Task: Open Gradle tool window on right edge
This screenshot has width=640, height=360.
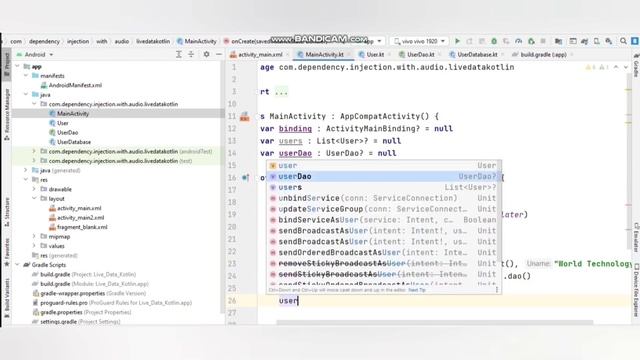Action: (x=636, y=65)
